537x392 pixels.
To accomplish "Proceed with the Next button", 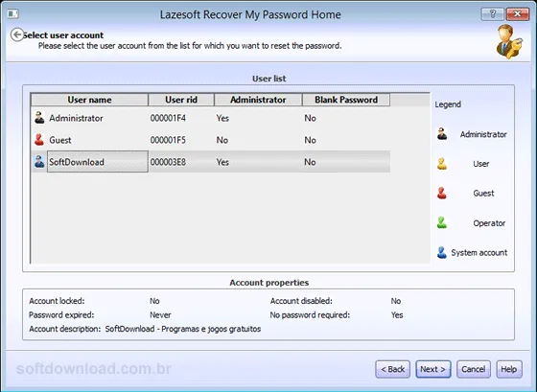I will pyautogui.click(x=433, y=369).
